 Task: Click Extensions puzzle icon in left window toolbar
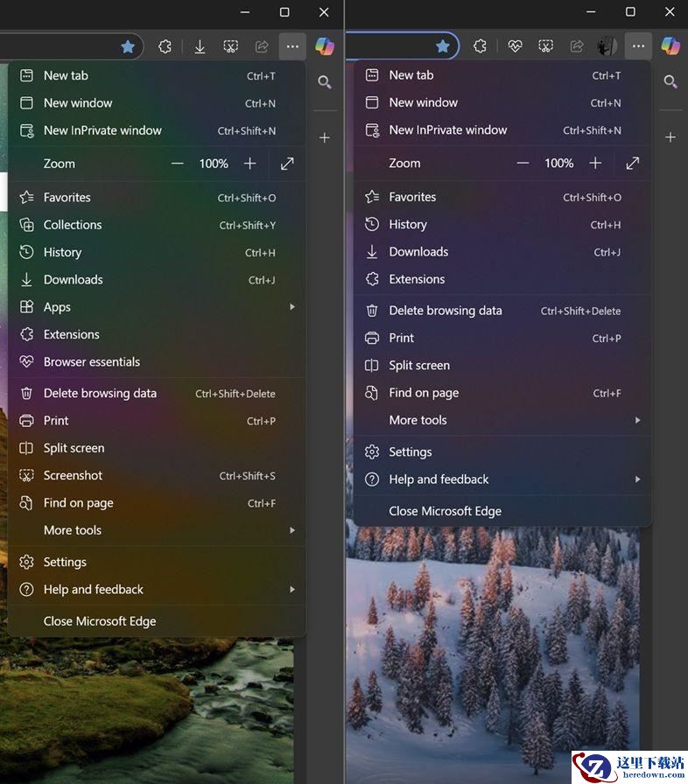coord(165,46)
